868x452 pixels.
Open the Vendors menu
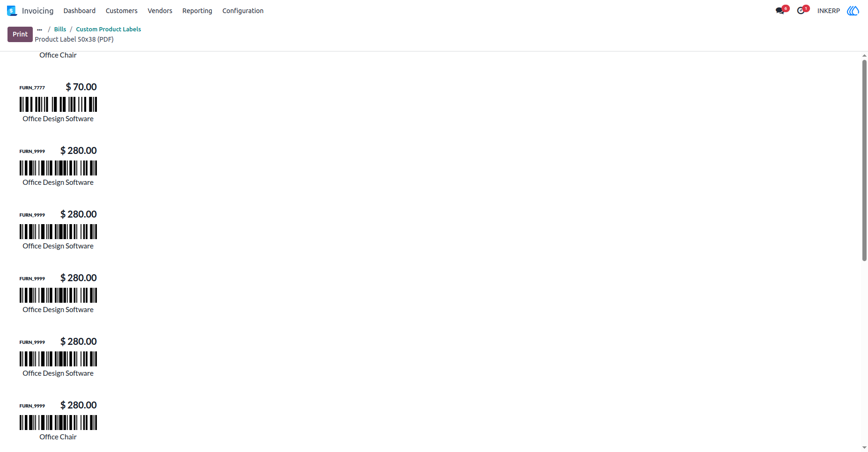pyautogui.click(x=160, y=11)
